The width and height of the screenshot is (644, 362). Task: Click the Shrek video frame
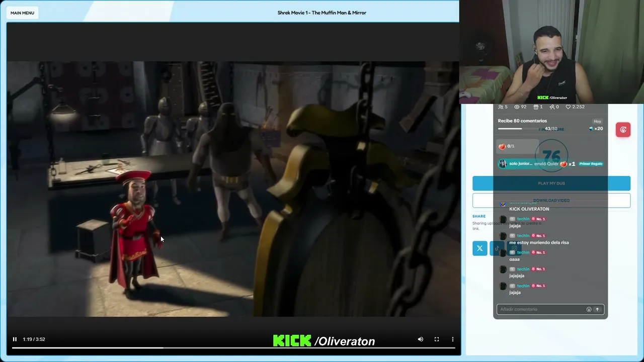[233, 189]
